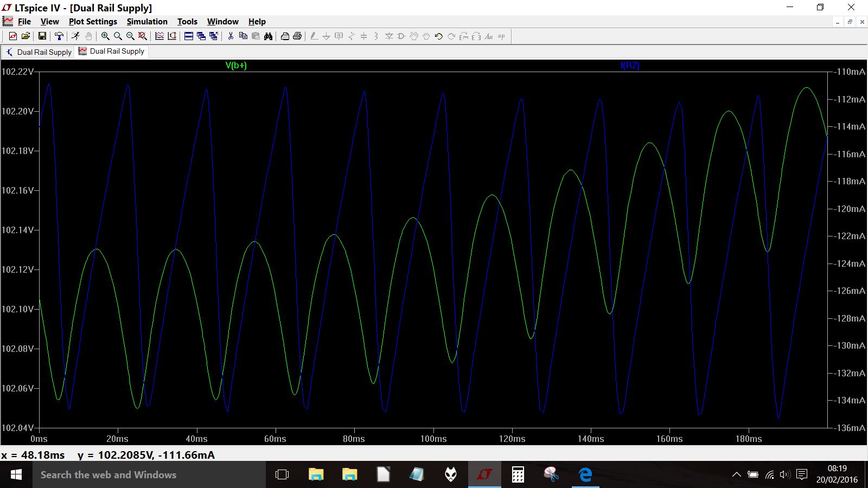This screenshot has width=868, height=488.
Task: Click the Label Net icon
Action: (339, 36)
